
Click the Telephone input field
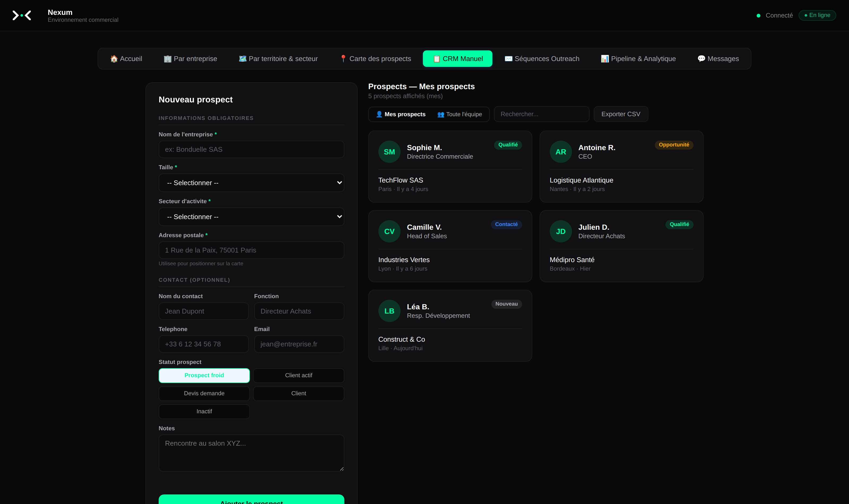click(203, 344)
